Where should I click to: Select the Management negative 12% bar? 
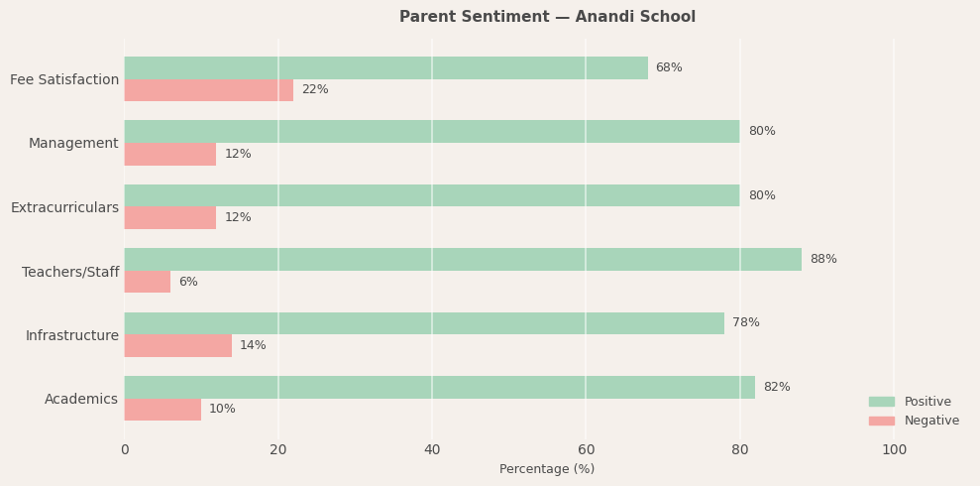pos(169,154)
